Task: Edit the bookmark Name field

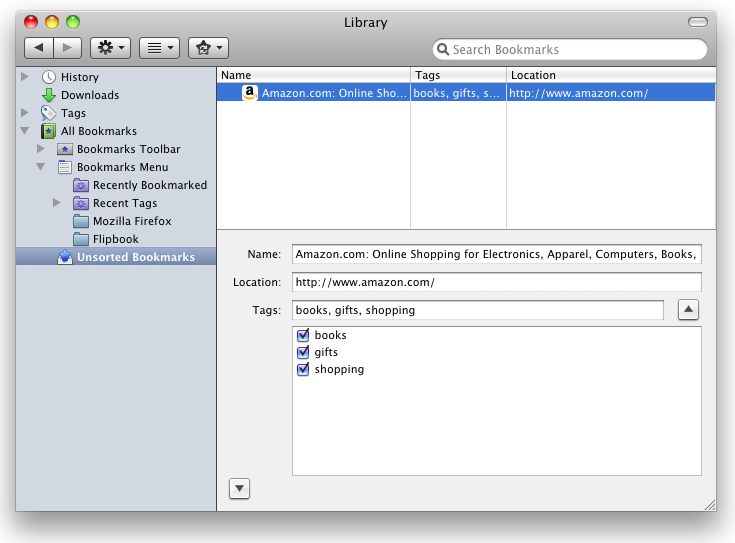Action: (x=496, y=254)
